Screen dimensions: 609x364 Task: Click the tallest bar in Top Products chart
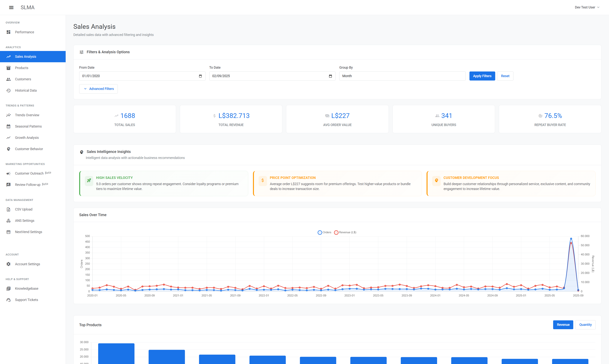click(116, 353)
